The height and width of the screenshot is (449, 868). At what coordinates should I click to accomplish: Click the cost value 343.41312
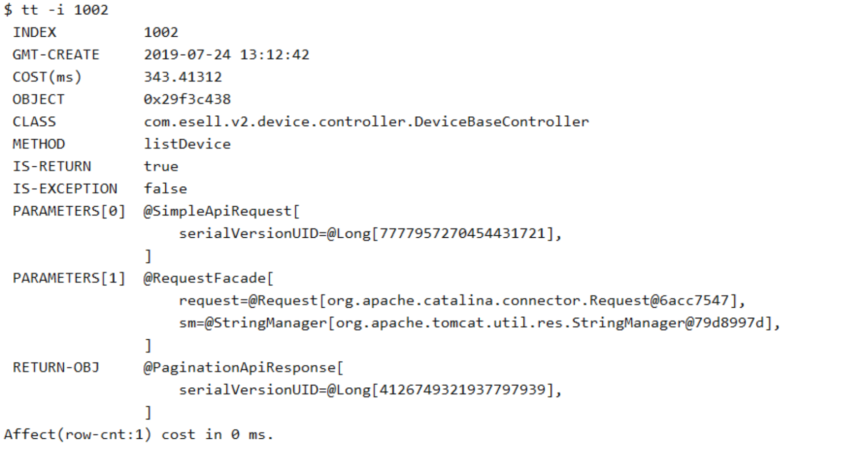click(x=183, y=78)
